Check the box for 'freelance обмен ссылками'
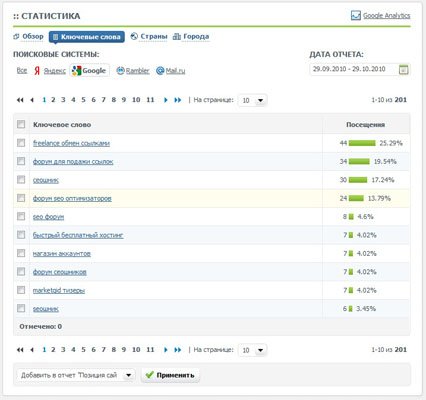 coord(21,143)
